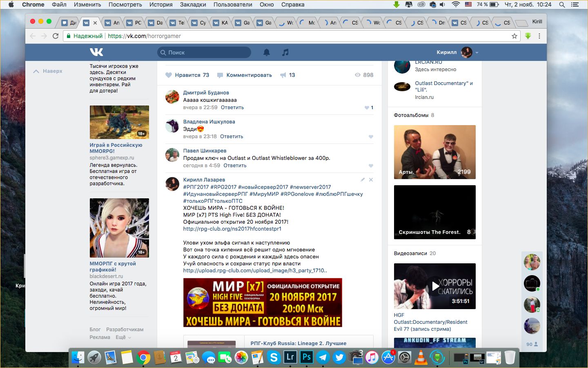
Task: Open Владлена Ишкулова's profile name
Action: 209,122
